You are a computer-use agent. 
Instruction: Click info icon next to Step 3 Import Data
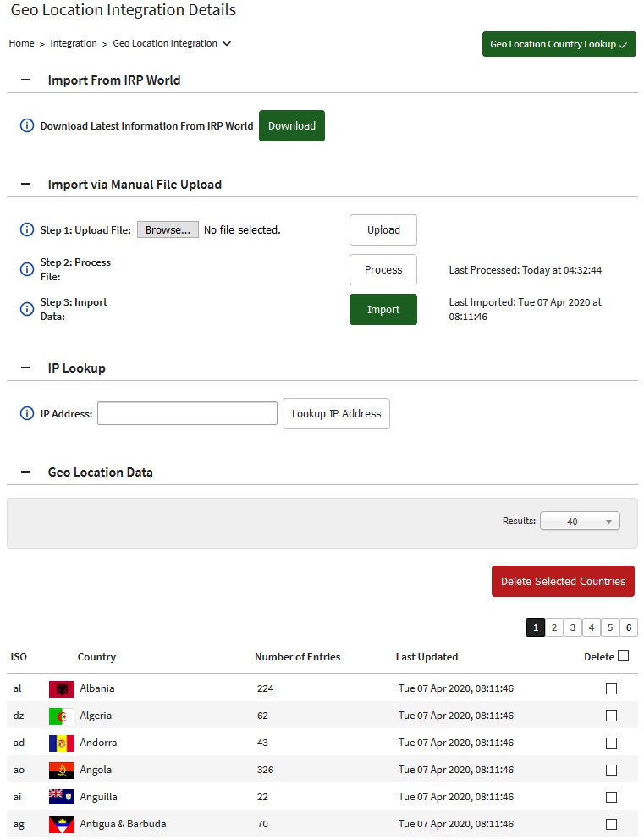pyautogui.click(x=26, y=309)
